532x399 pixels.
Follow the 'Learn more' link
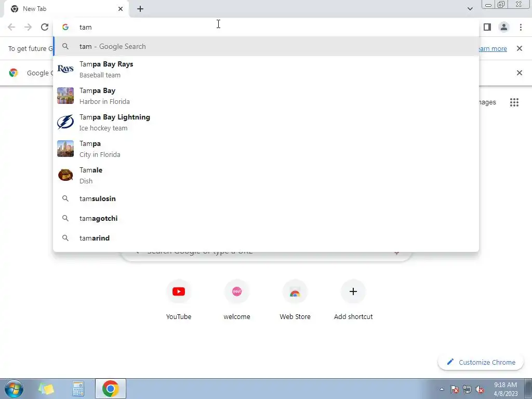click(493, 48)
